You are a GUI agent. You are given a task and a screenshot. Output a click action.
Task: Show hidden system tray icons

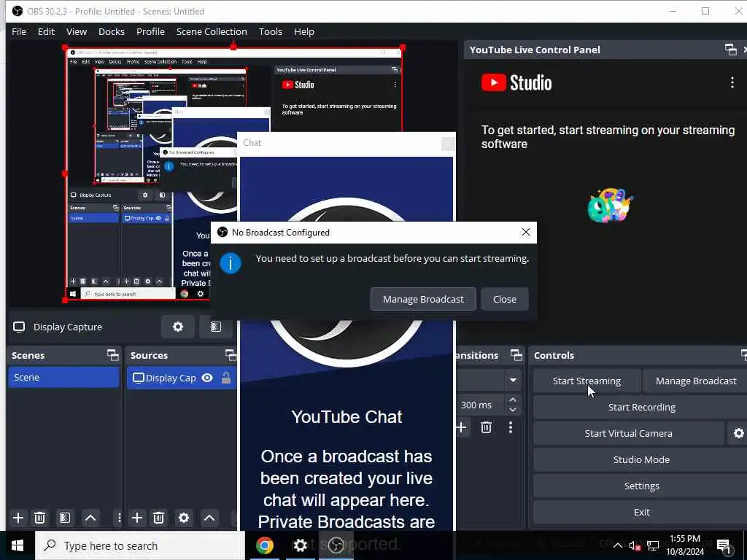pos(617,545)
